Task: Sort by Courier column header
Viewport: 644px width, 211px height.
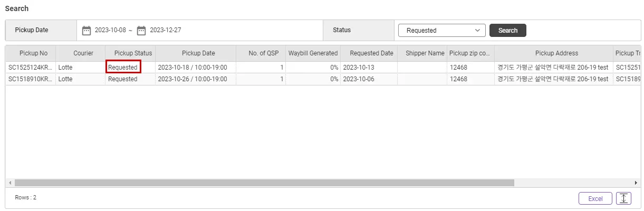Action: [x=83, y=53]
